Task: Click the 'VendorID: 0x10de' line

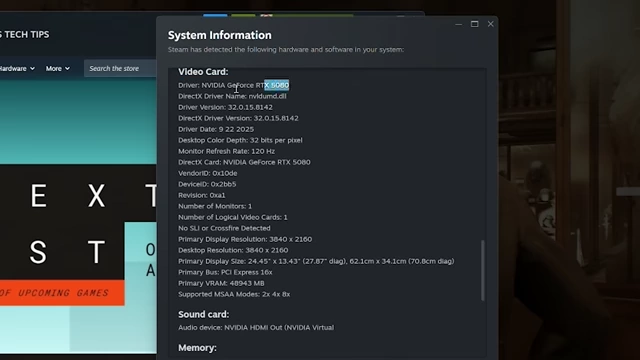Action: pyautogui.click(x=207, y=173)
